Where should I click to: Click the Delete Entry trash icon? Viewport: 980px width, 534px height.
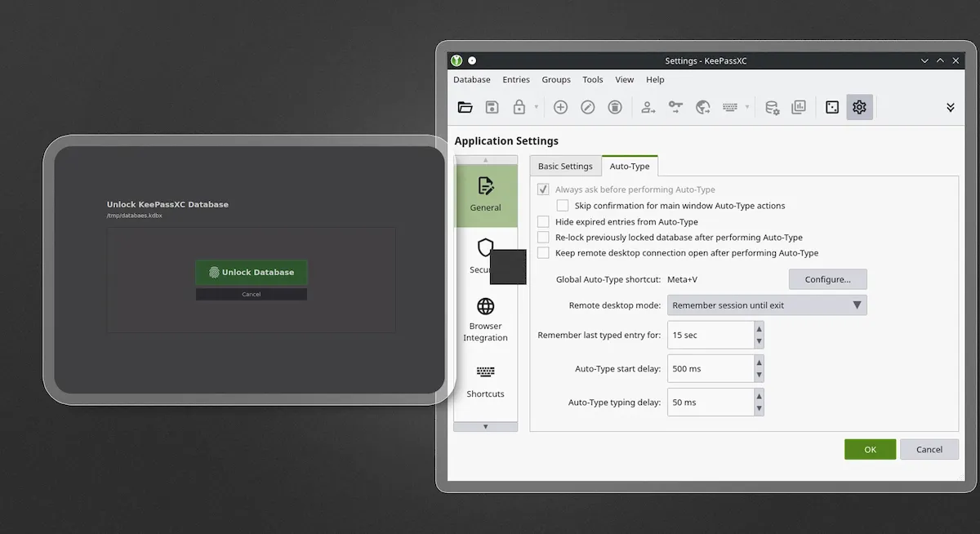pyautogui.click(x=615, y=107)
